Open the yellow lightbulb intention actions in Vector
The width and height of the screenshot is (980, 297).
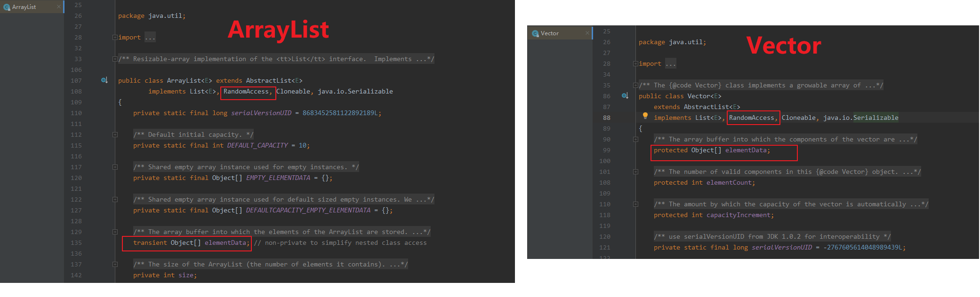point(645,116)
